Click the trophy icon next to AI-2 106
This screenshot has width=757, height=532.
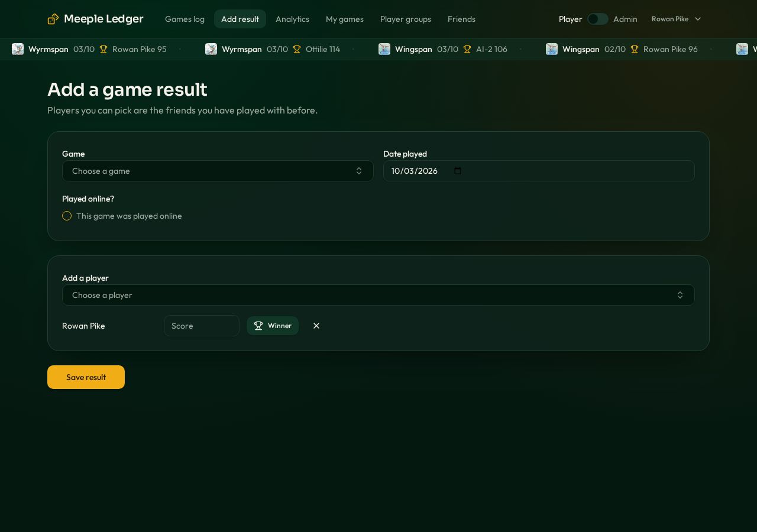click(x=467, y=49)
